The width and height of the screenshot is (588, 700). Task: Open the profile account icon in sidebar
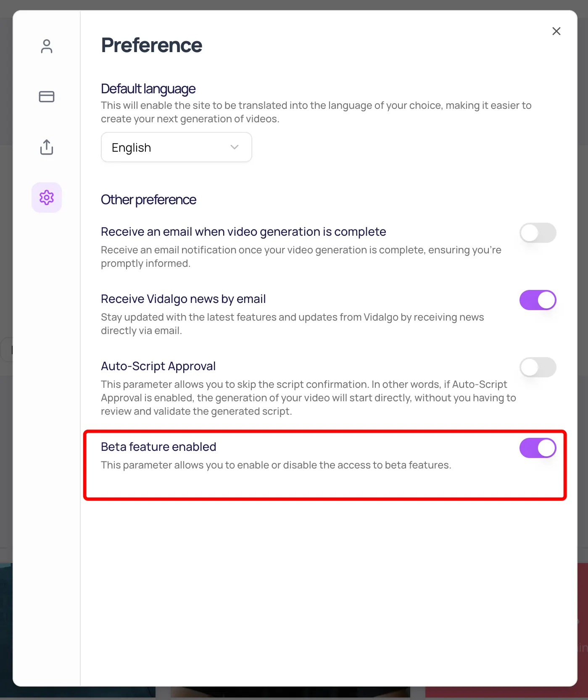coord(47,46)
